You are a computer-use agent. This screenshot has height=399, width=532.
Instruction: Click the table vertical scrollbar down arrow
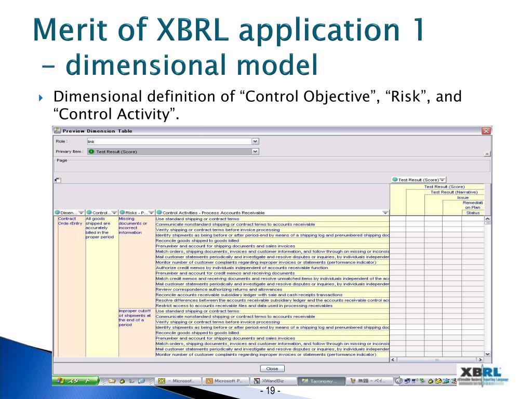487,354
